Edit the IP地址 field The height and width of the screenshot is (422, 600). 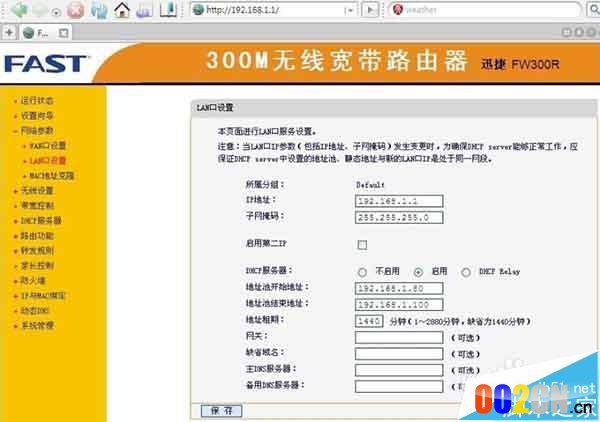pyautogui.click(x=399, y=201)
